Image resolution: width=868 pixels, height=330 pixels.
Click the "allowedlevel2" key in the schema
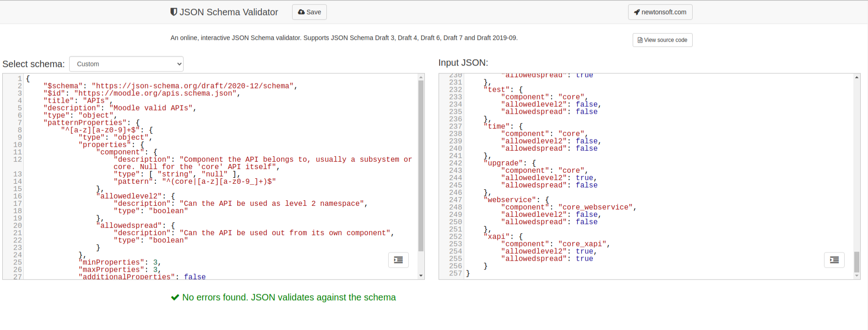(x=129, y=196)
